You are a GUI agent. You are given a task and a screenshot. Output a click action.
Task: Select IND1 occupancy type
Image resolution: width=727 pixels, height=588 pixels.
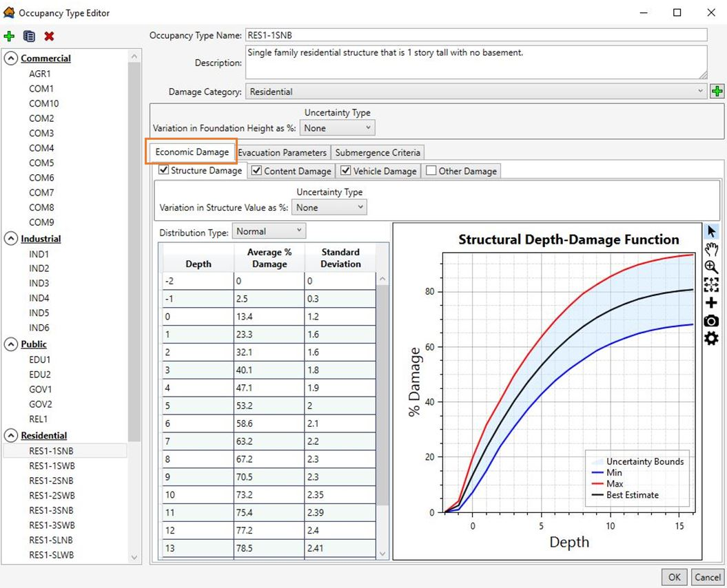click(39, 254)
